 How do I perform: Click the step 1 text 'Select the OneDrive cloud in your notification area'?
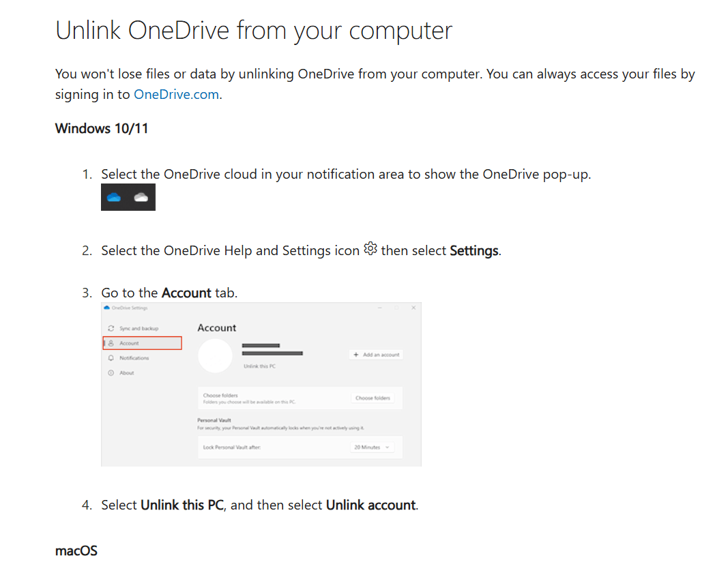(252, 174)
